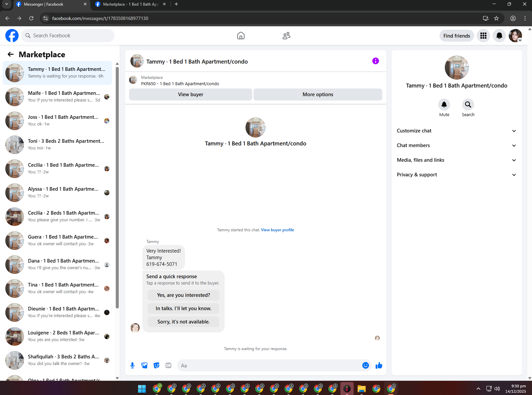The height and width of the screenshot is (395, 532).
Task: Open Toni 3 Beds 2 Baths conversation
Action: [x=57, y=145]
